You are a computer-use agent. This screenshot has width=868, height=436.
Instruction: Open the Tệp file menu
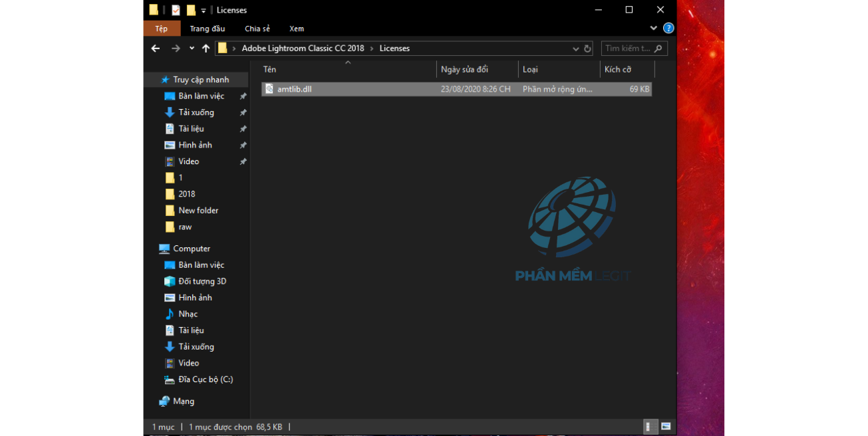(x=162, y=29)
